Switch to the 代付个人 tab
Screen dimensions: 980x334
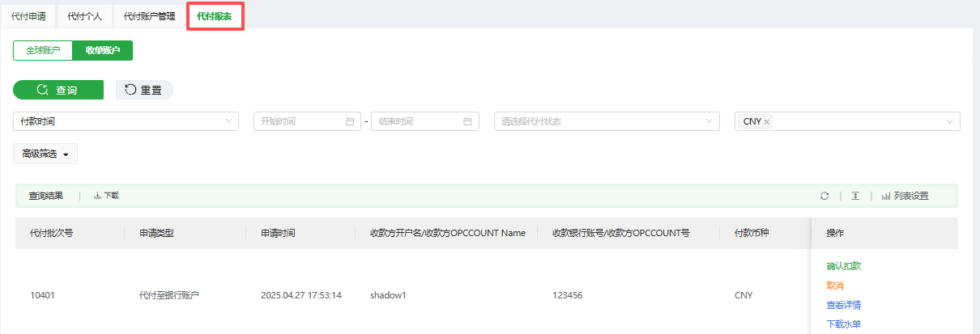(x=85, y=16)
